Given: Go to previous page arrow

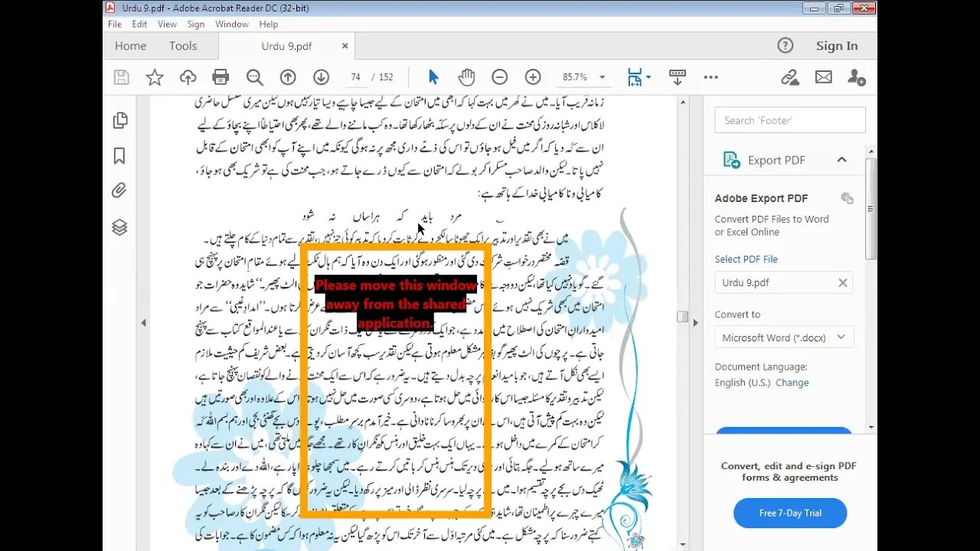Looking at the screenshot, I should tap(288, 77).
